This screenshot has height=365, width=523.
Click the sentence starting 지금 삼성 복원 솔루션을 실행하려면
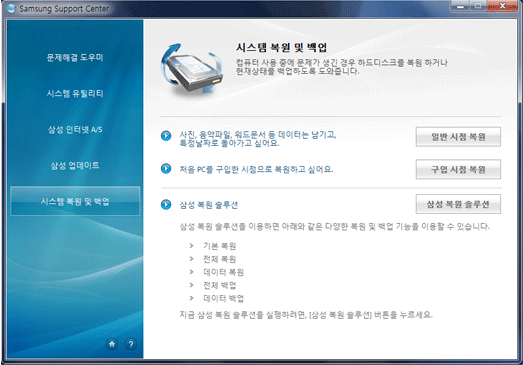tap(306, 315)
